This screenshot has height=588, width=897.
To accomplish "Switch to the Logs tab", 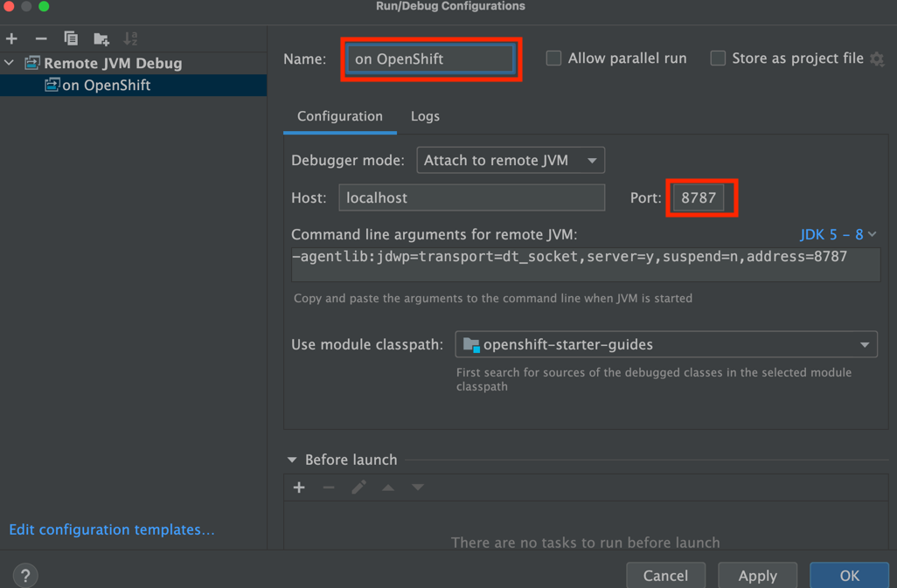I will pyautogui.click(x=425, y=116).
